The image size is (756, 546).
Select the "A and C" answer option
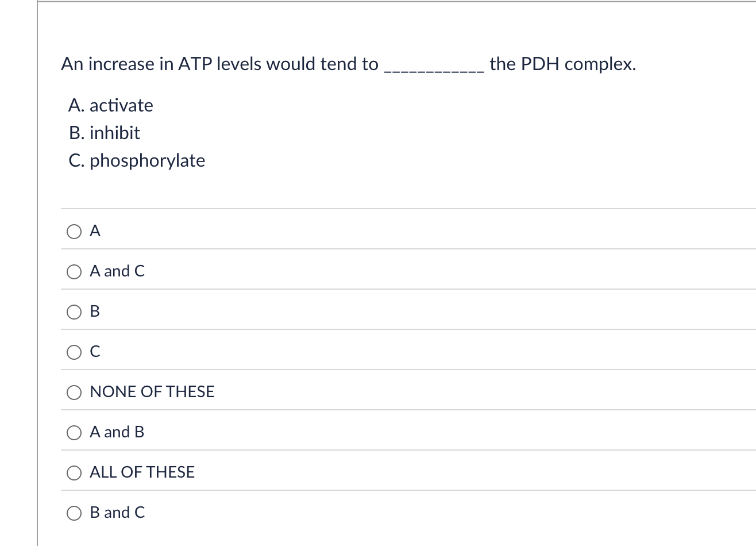[x=74, y=271]
